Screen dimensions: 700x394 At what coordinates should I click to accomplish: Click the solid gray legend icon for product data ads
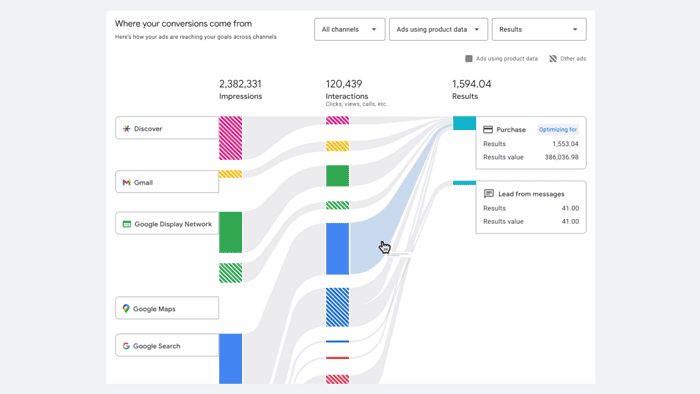click(x=469, y=58)
